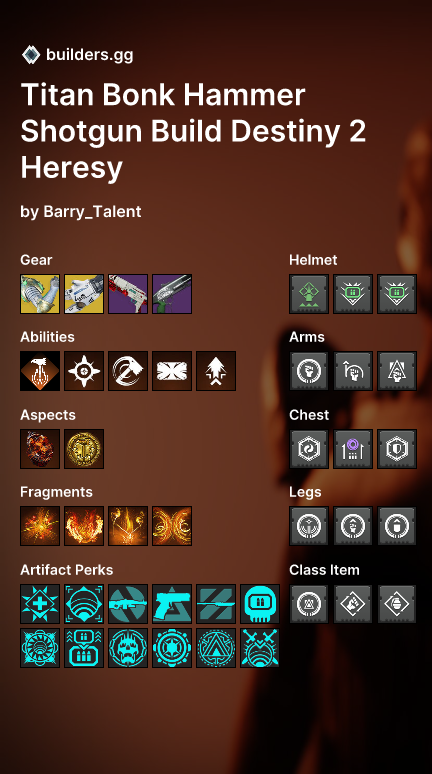
Task: Click the first exploding sparks fragment icon
Action: click(40, 526)
